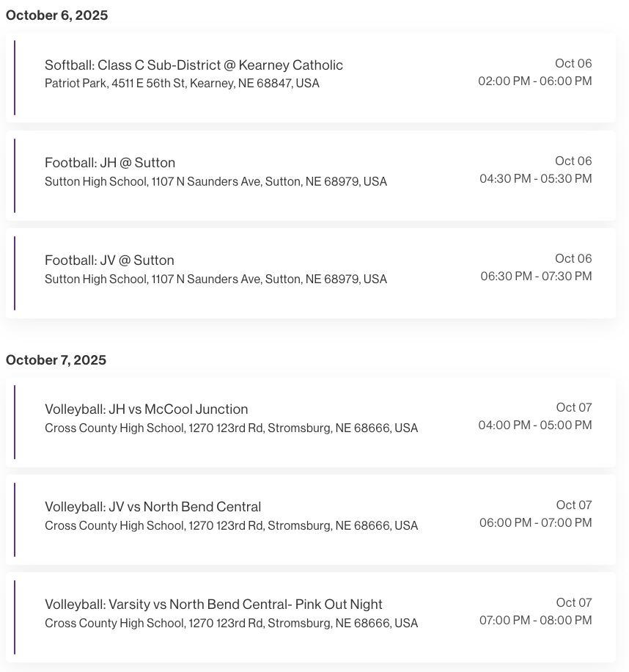Open the Football JV @ Sutton event
The image size is (629, 672).
coord(109,260)
